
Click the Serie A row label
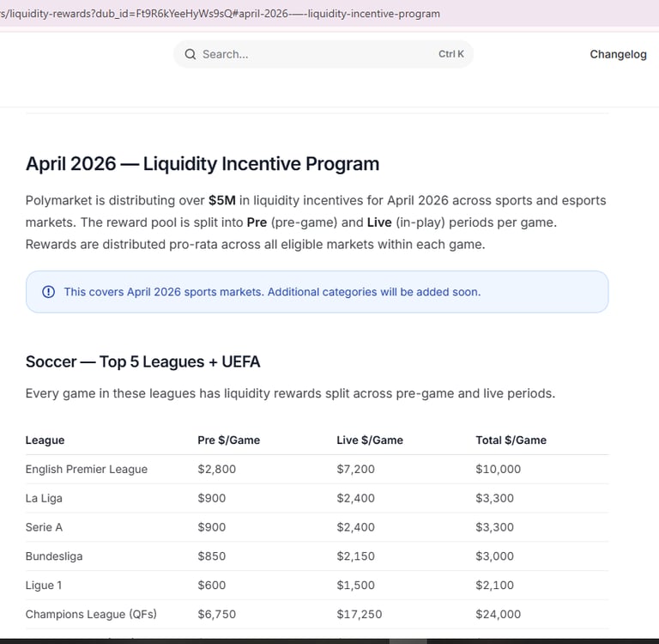click(44, 527)
